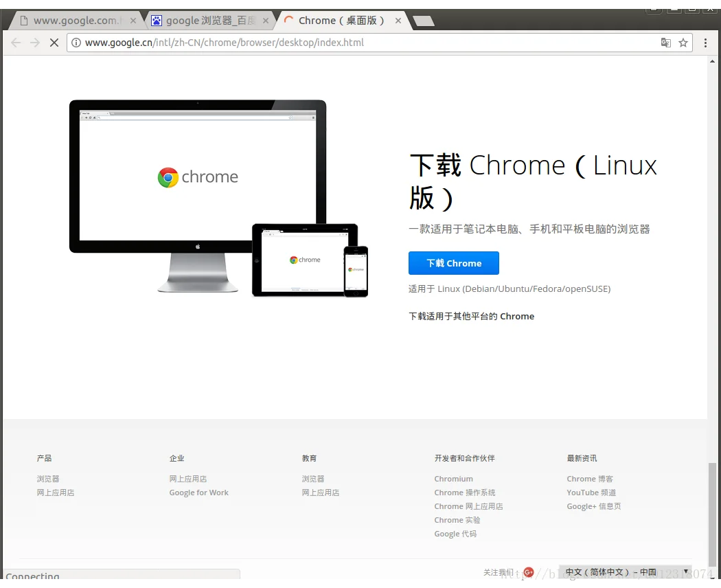Open a new tab
Screen dimensions: 721x588
424,21
